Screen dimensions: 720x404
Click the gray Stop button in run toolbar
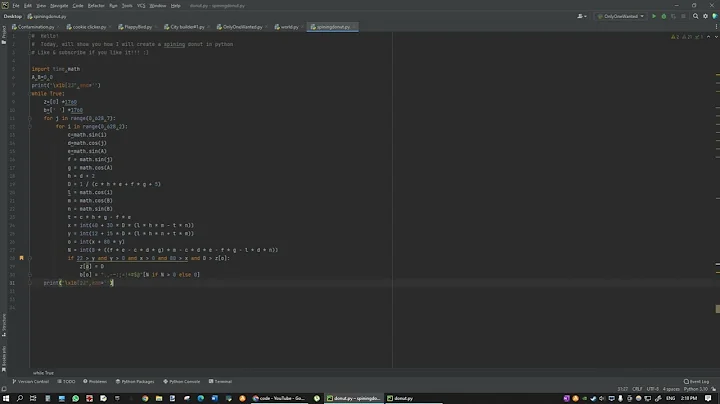pos(683,16)
